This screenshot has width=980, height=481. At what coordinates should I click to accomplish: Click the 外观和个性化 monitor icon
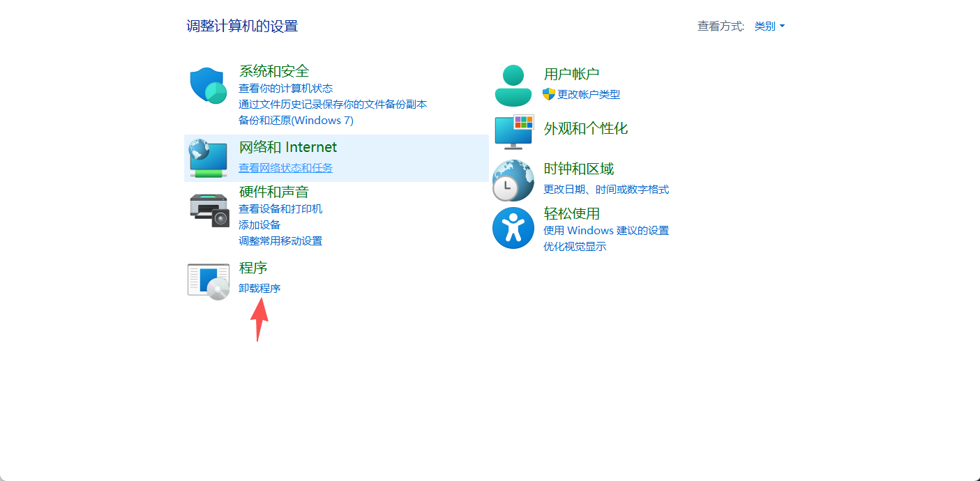[514, 132]
